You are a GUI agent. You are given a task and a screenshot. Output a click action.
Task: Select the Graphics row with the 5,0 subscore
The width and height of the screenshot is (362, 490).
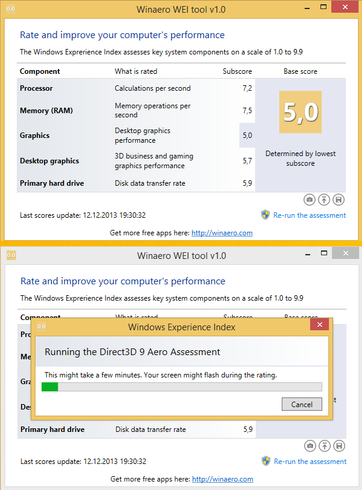point(136,135)
